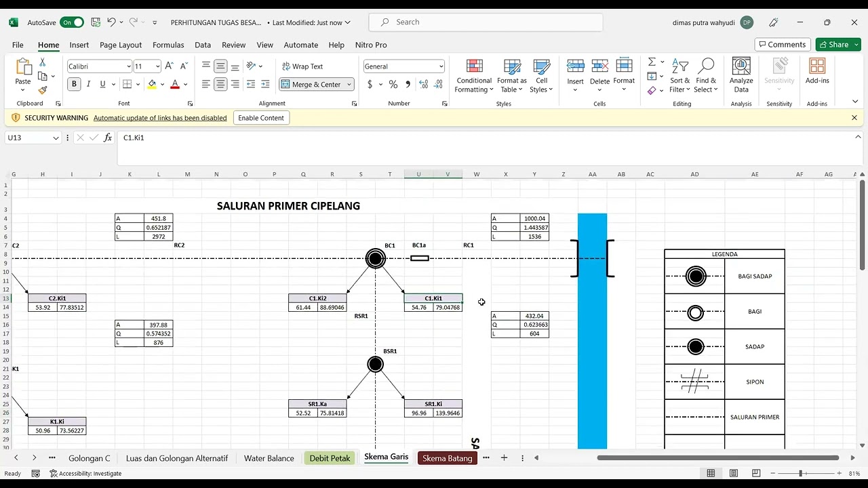Click the Delete cells button
The width and height of the screenshot is (868, 488).
pos(599,76)
